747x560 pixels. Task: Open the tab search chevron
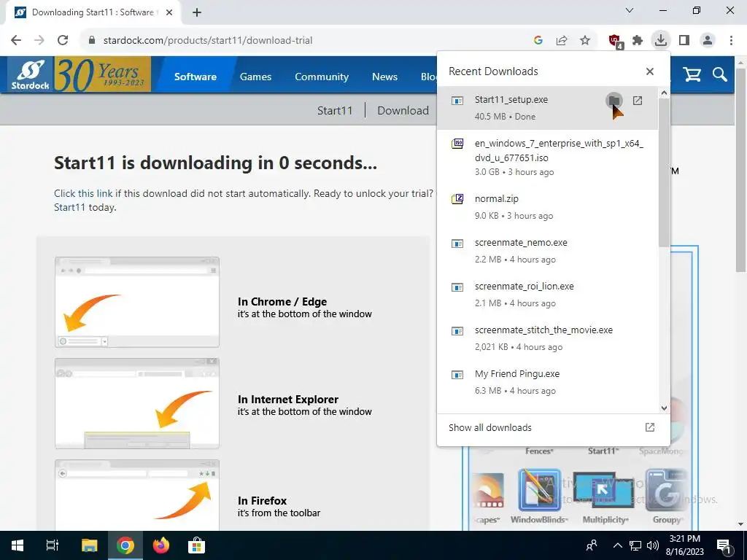630,10
